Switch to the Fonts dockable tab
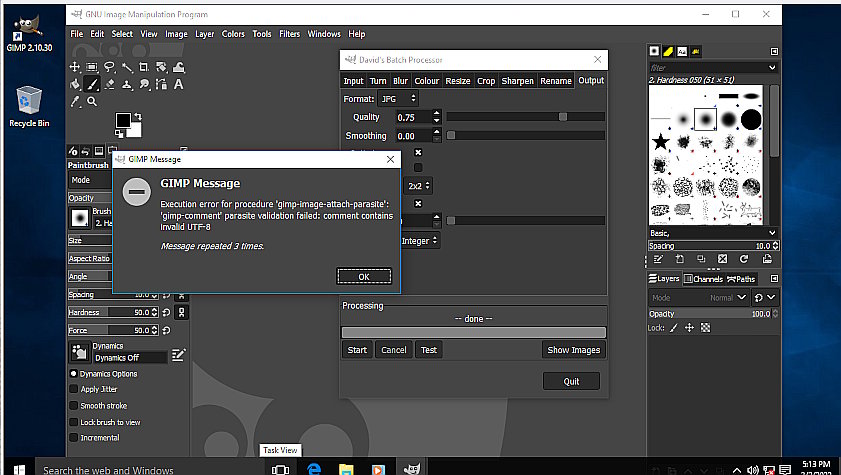Screen dimensions: 841x475 point(682,51)
